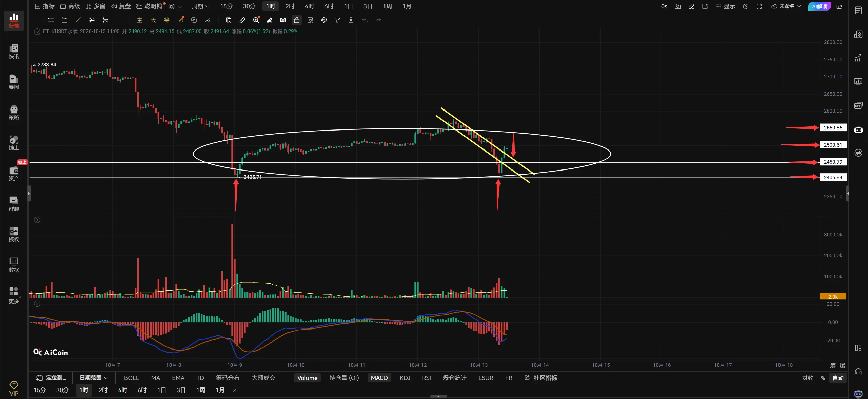The width and height of the screenshot is (868, 399).
Task: Click the share arrow icon
Action: click(x=840, y=6)
